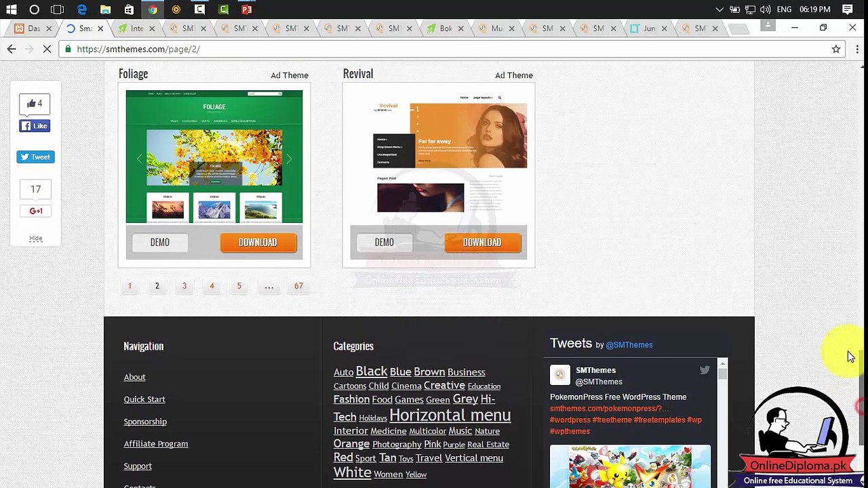The width and height of the screenshot is (868, 488).
Task: Click the volume icon in the system tray
Action: (x=766, y=9)
